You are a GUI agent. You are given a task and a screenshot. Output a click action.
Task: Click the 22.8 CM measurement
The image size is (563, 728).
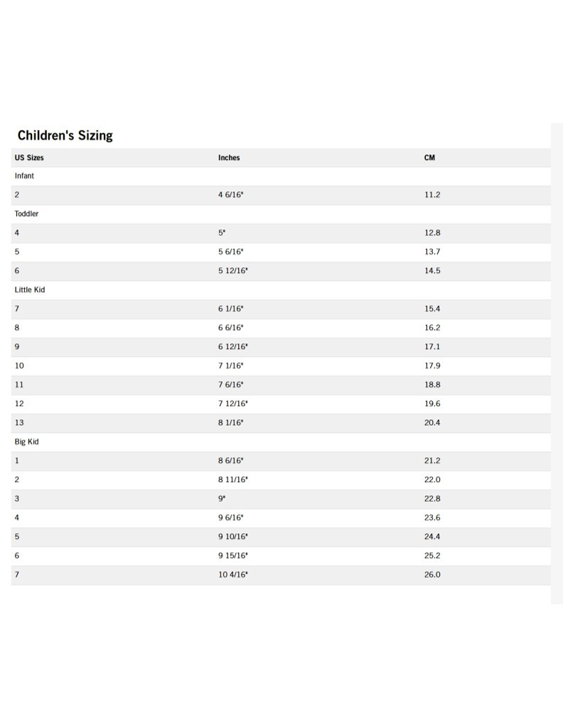[432, 498]
